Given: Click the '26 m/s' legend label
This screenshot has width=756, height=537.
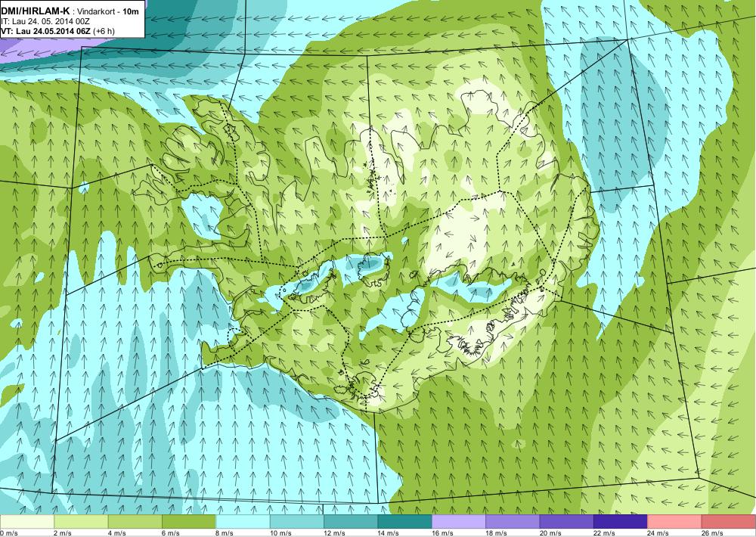Looking at the screenshot, I should point(713,532).
